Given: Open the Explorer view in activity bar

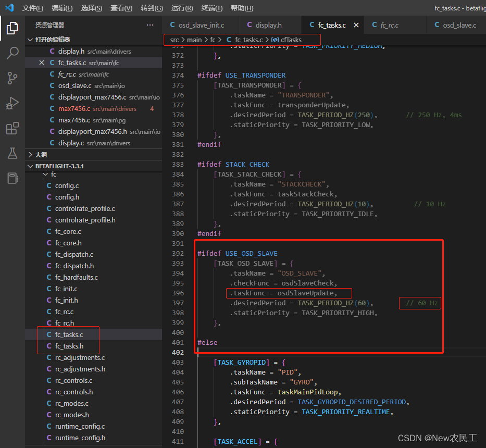Looking at the screenshot, I should pos(13,28).
